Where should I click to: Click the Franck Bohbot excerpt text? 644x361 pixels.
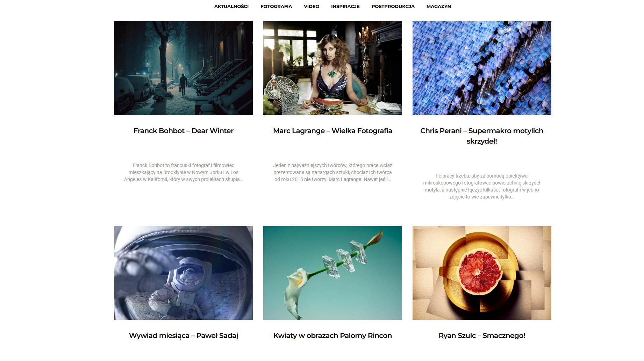click(184, 172)
